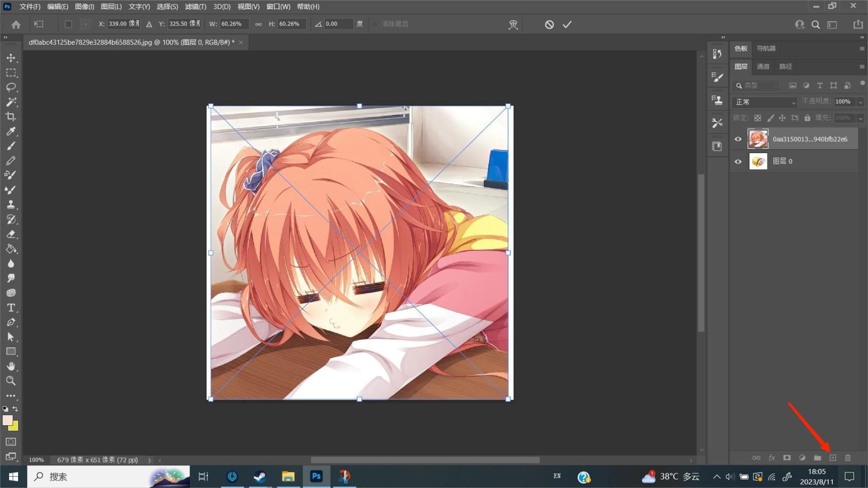Viewport: 868px width, 488px height.
Task: Open the 文件(F) menu
Action: (x=30, y=7)
